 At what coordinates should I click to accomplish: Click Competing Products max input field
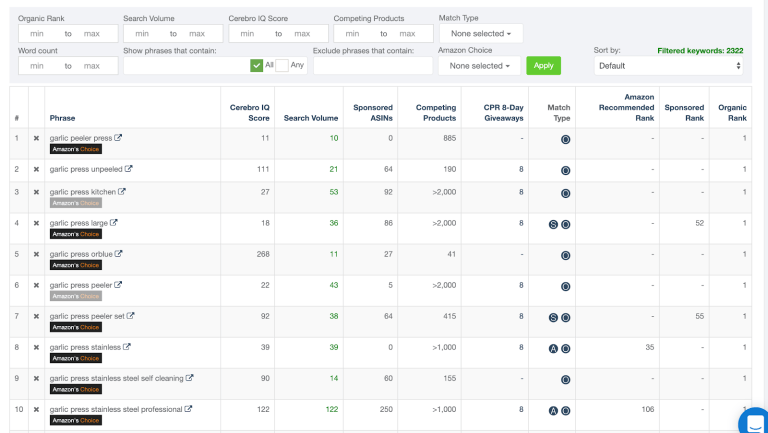pos(408,33)
